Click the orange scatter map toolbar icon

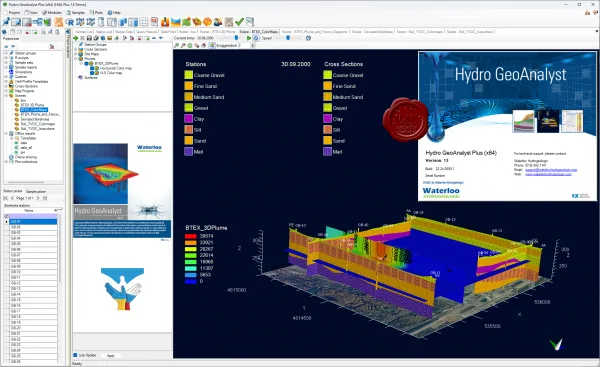59,22
